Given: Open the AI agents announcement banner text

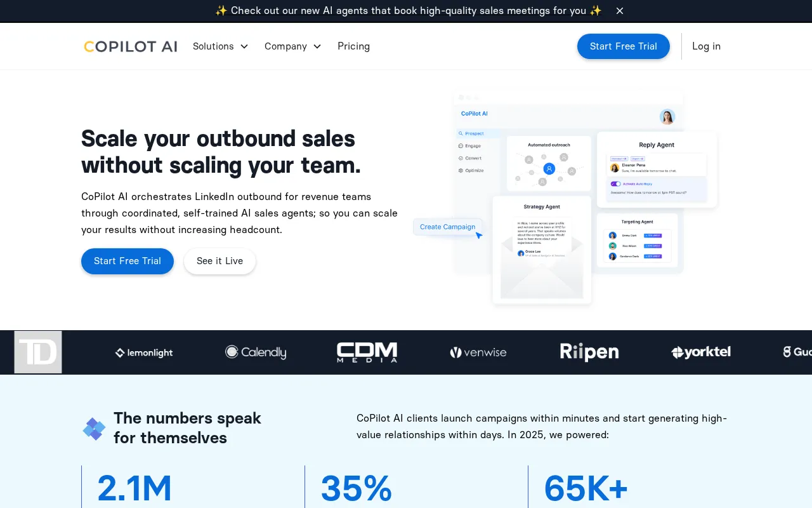Looking at the screenshot, I should (409, 11).
